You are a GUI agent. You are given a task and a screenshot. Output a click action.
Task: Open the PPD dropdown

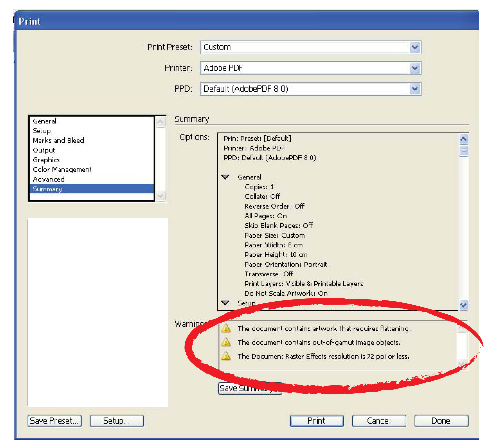pyautogui.click(x=414, y=89)
